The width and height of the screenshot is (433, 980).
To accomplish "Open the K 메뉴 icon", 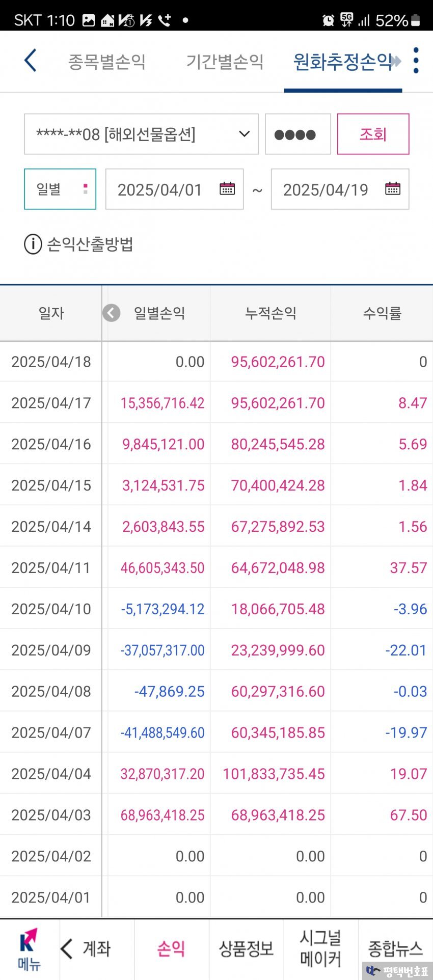I will click(x=29, y=949).
